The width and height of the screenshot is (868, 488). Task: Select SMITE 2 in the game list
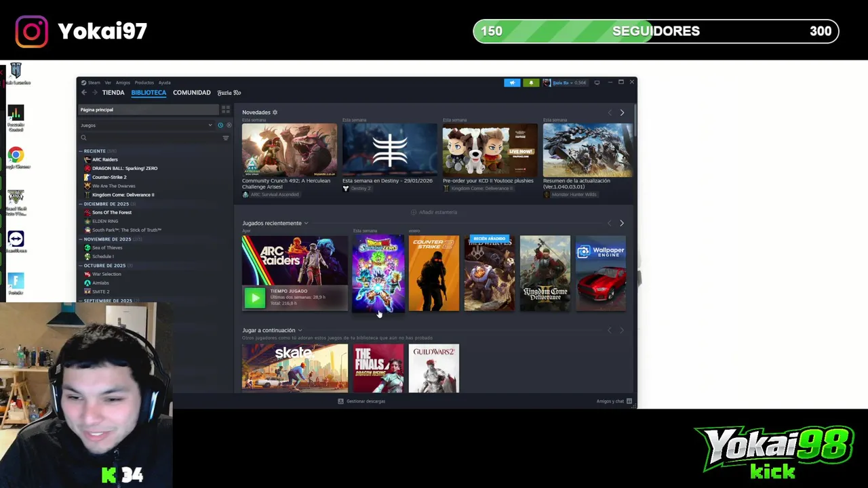click(x=100, y=292)
